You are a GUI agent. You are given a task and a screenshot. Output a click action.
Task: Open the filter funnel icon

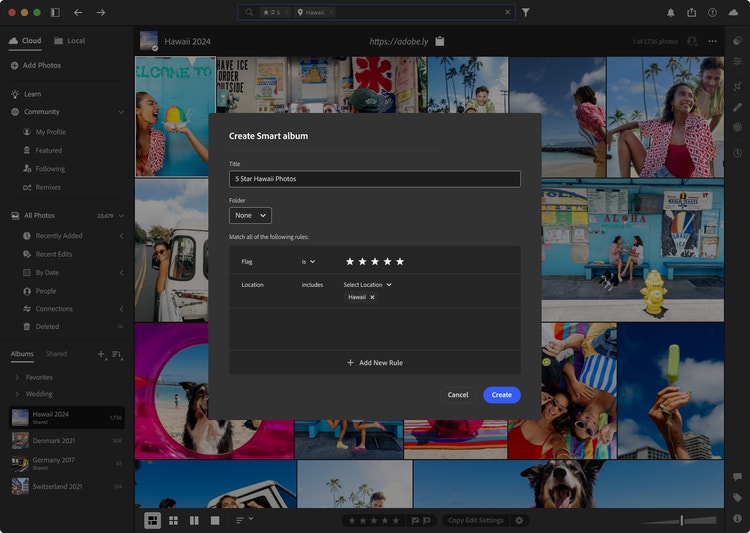[526, 12]
